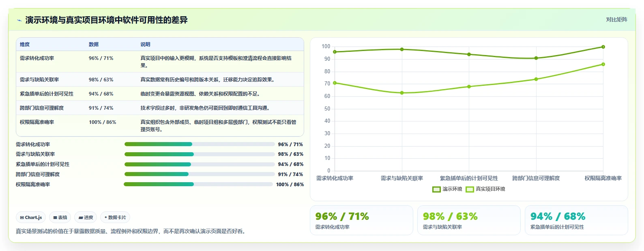The height and width of the screenshot is (251, 644).
Task: Click the 跨部门信息可理解度 progress bar
Action: coord(200,174)
